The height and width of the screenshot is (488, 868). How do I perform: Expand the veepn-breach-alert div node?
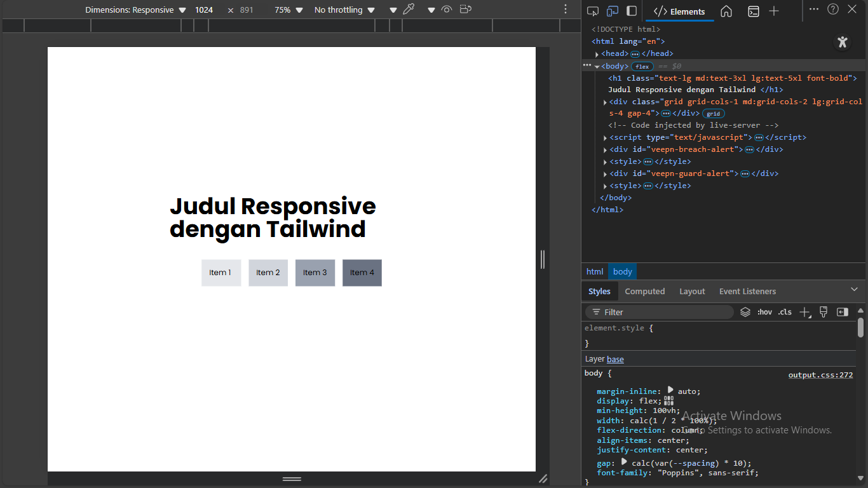point(605,150)
